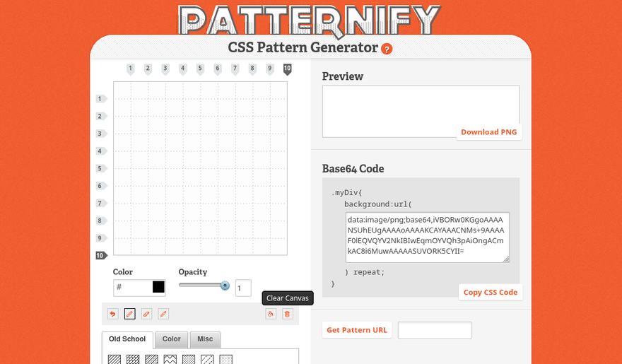
Task: Select the eyedropper color picker tool
Action: click(163, 314)
